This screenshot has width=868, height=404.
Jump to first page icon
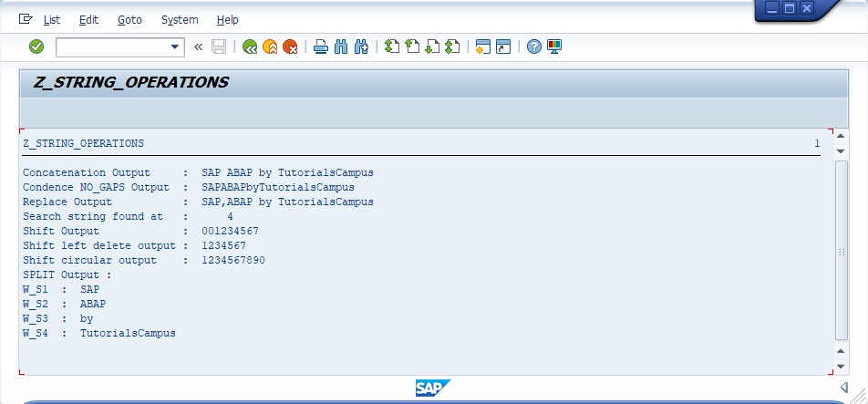click(x=392, y=47)
